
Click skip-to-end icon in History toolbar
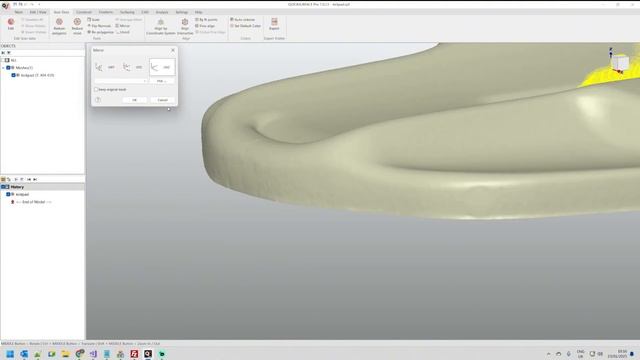point(35,179)
